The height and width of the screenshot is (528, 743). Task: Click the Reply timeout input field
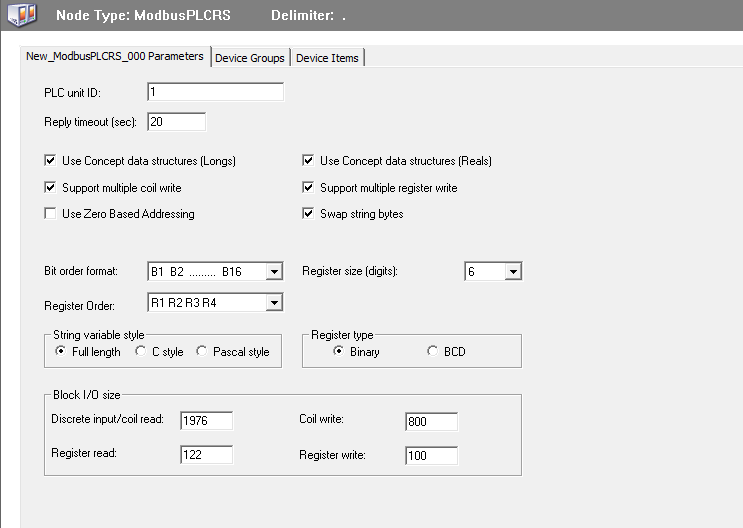coord(176,122)
